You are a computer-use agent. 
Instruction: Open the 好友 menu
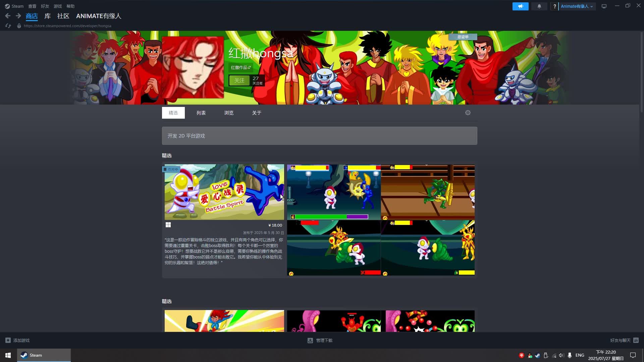coord(45,6)
